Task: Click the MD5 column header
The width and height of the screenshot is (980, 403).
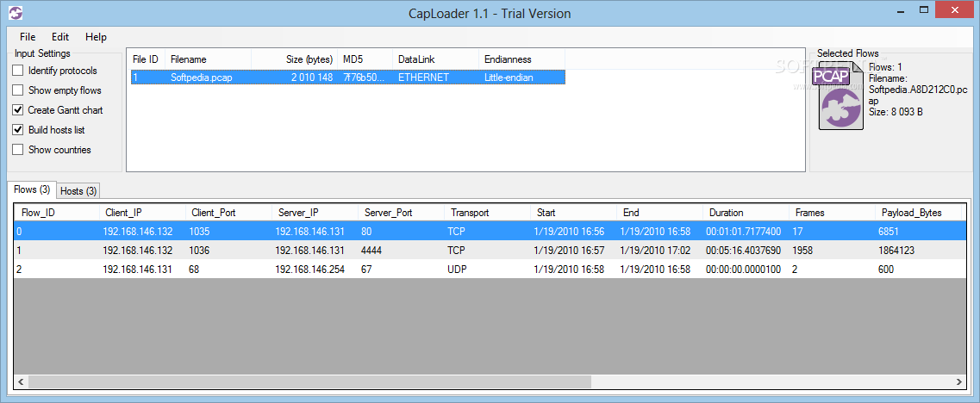Action: (x=365, y=59)
